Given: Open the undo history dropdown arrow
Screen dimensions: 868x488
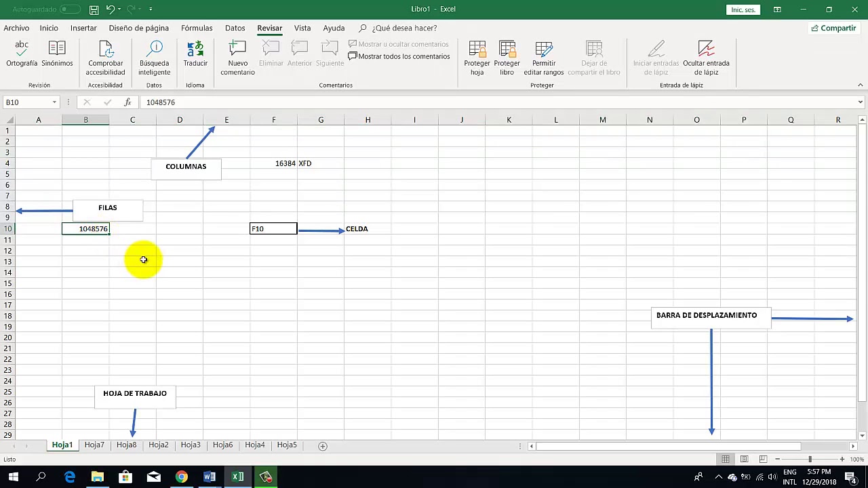Looking at the screenshot, I should 119,9.
